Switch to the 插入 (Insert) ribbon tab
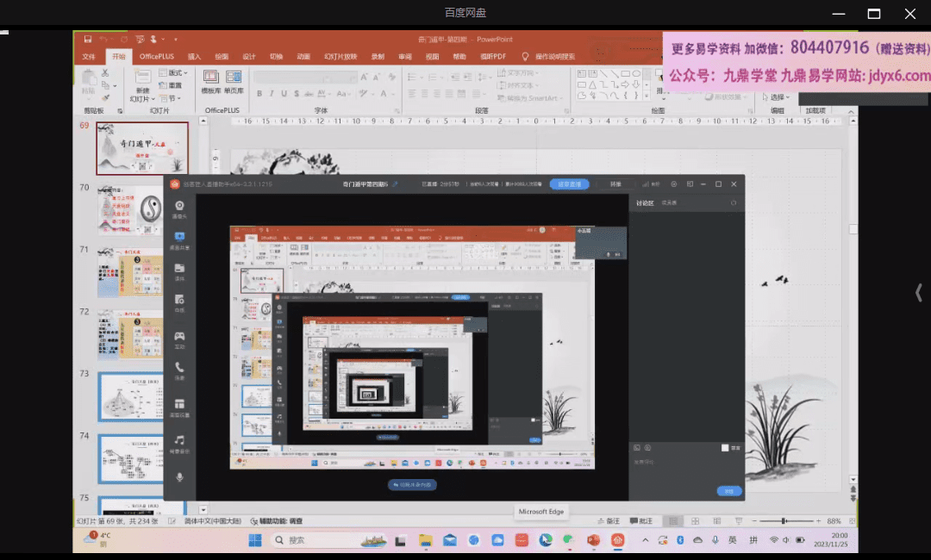This screenshot has height=560, width=931. (x=194, y=57)
